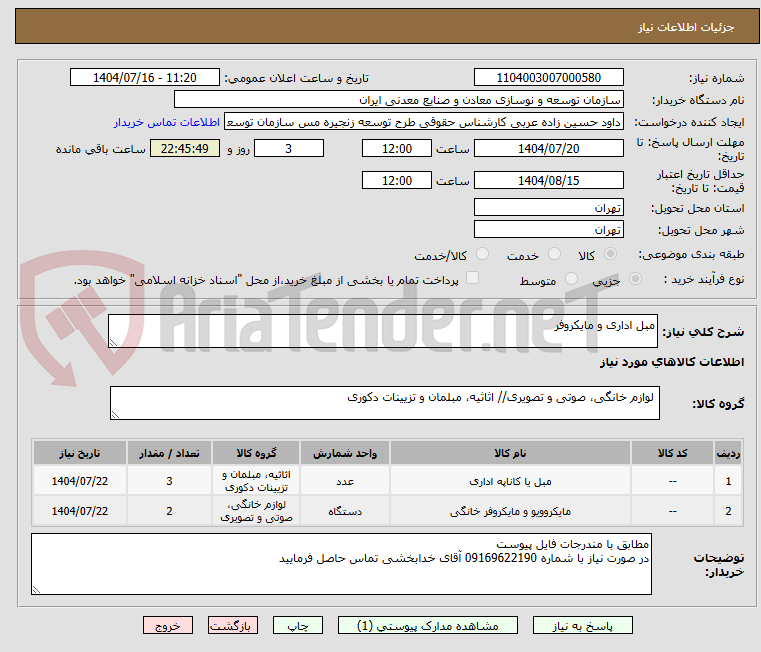
Task: Open اطلاعات تماس خریدار link
Action: (x=166, y=122)
